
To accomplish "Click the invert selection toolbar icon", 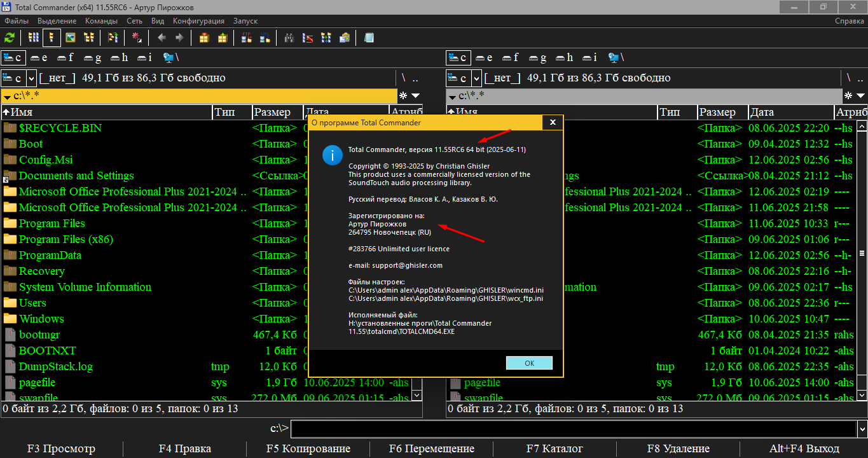I will (x=136, y=38).
